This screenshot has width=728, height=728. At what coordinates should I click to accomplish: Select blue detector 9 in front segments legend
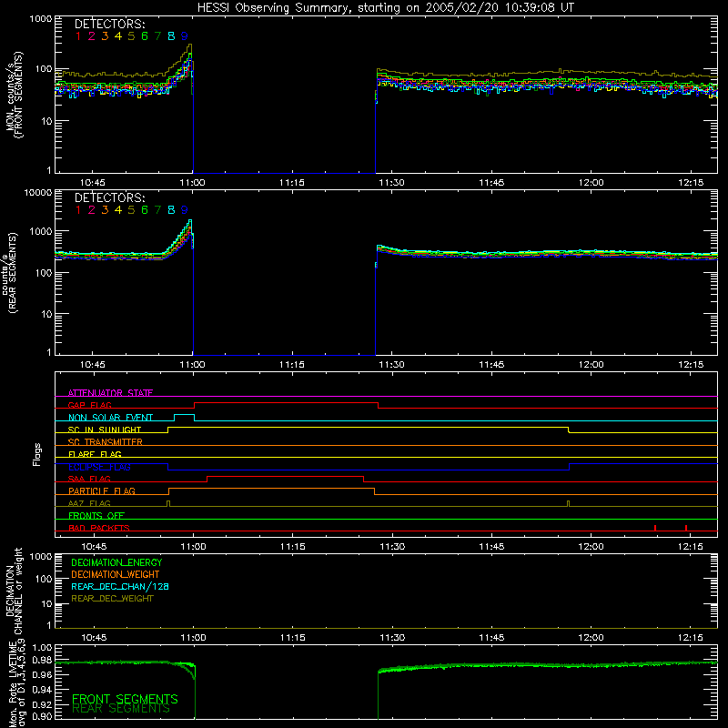(185, 36)
